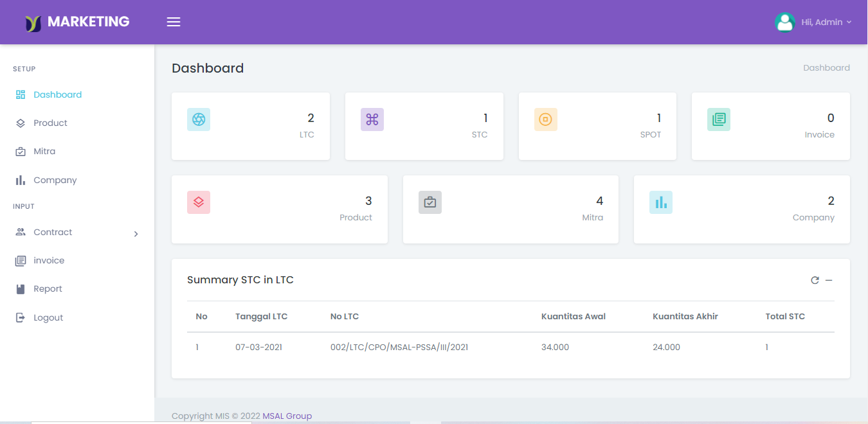Toggle the sidebar with the hamburger icon
Image resolution: width=868 pixels, height=424 pixels.
(173, 21)
